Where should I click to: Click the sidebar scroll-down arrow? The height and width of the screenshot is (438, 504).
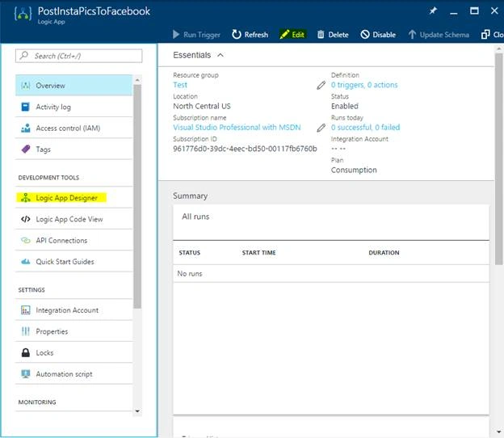(x=137, y=411)
